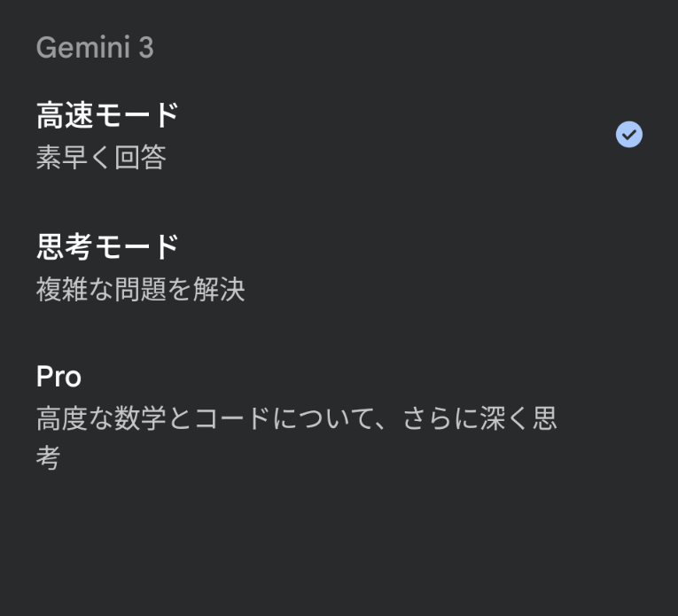This screenshot has height=616, width=678.
Task: Click the 複雑な問題を解決 description
Action: [x=140, y=289]
